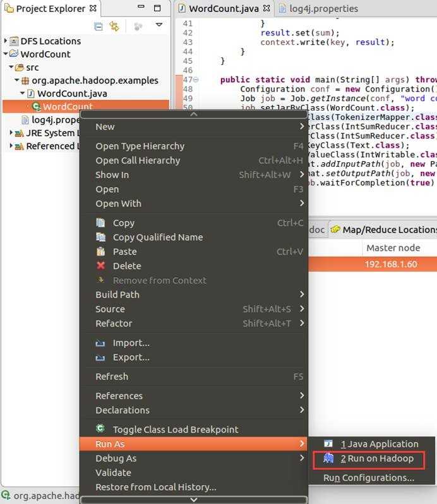
Task: Close the WordCount.java editor tab
Action: pyautogui.click(x=266, y=8)
